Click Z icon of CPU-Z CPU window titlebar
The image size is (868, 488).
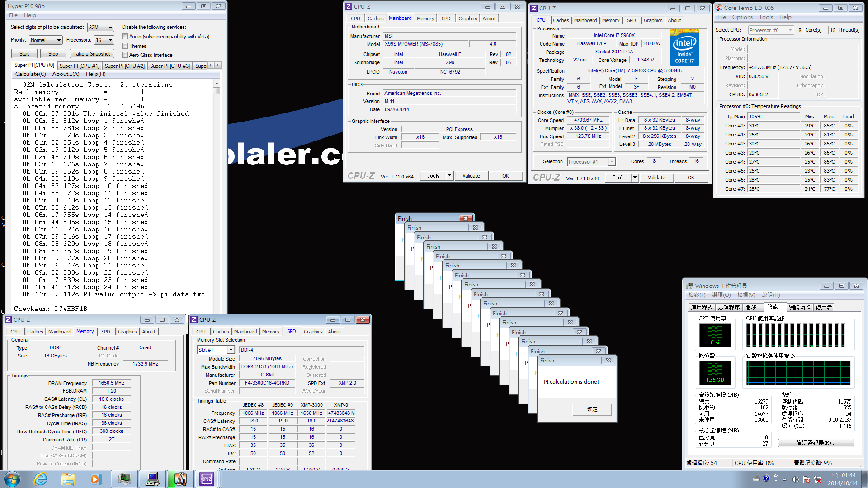pos(534,8)
